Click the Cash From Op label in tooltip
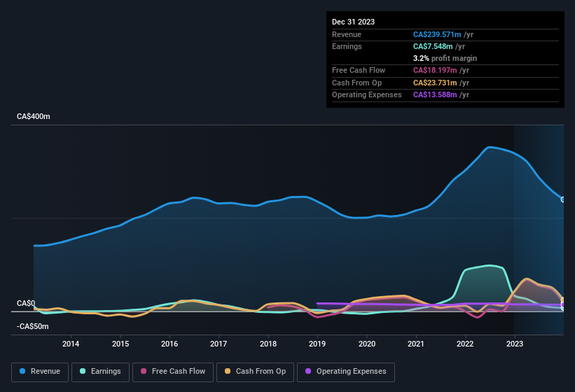This screenshot has width=575, height=392. pos(356,83)
